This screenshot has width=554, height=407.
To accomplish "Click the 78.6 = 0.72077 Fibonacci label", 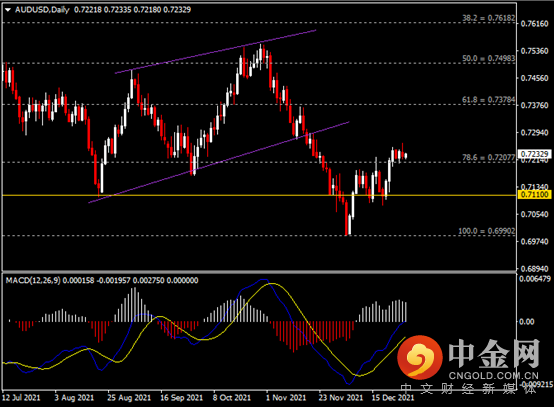I will (489, 158).
